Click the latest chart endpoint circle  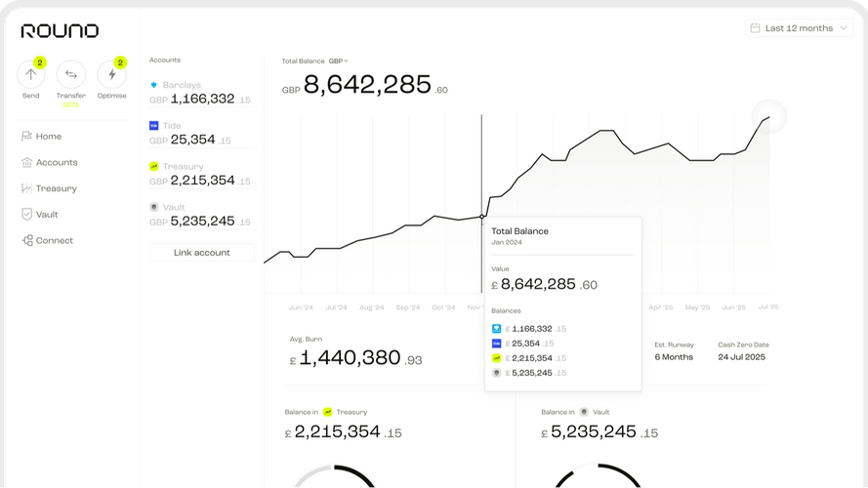click(x=769, y=117)
